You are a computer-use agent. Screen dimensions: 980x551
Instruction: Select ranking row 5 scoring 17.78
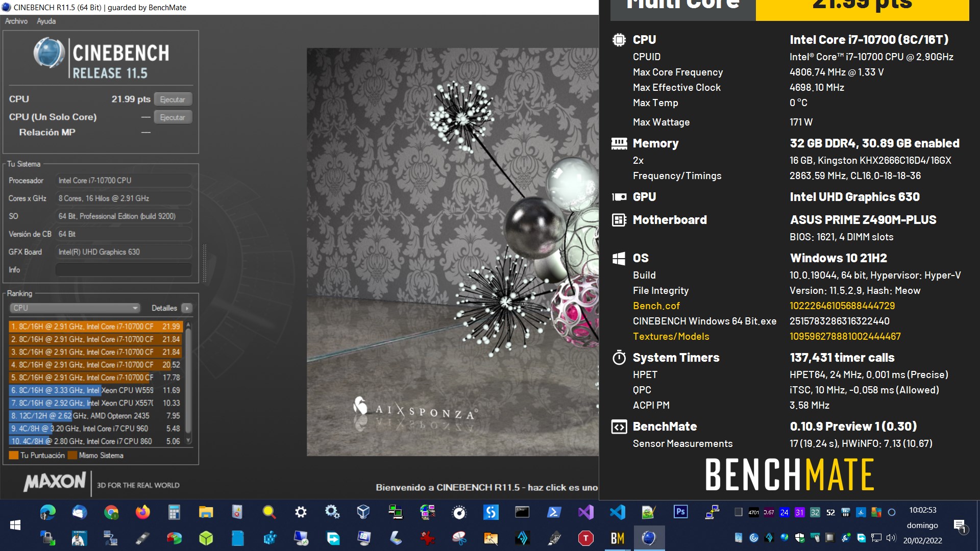coord(96,378)
